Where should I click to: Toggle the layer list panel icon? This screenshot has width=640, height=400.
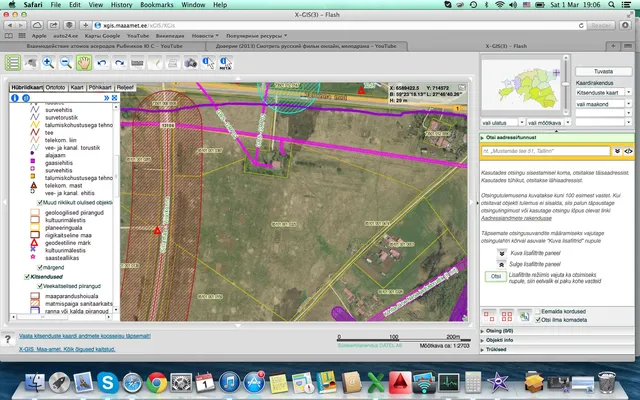(13, 63)
